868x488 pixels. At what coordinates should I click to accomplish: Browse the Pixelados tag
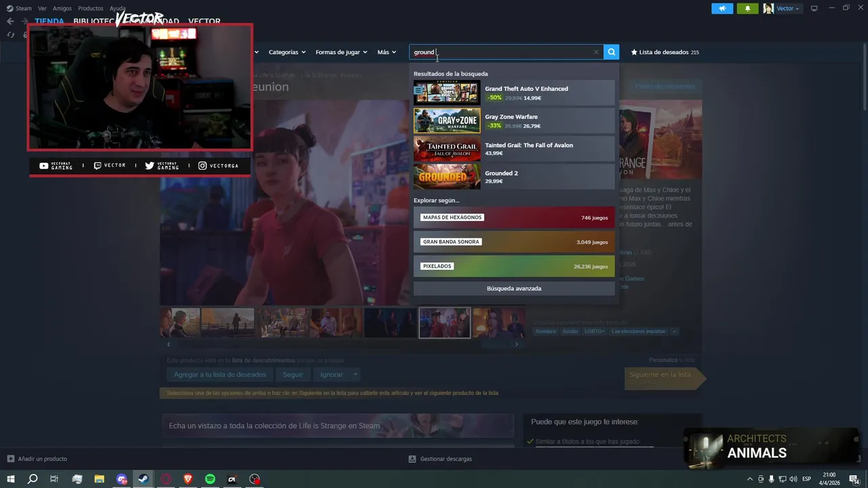point(514,266)
